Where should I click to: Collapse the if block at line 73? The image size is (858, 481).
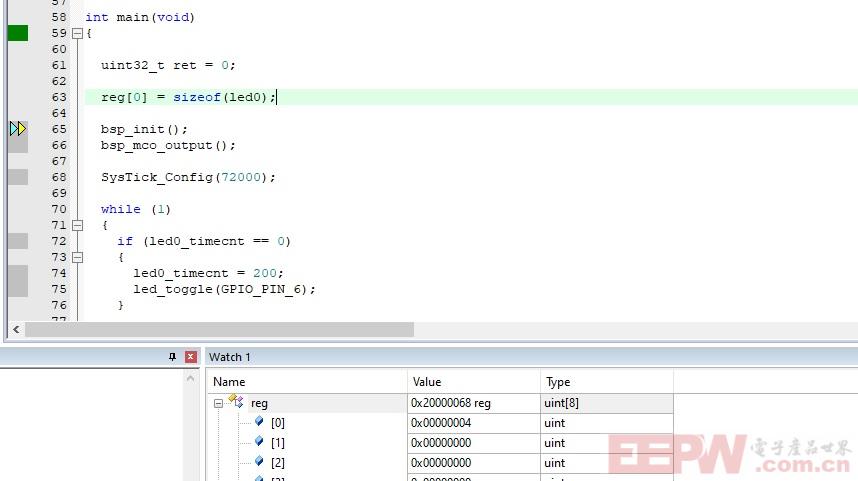pyautogui.click(x=77, y=257)
